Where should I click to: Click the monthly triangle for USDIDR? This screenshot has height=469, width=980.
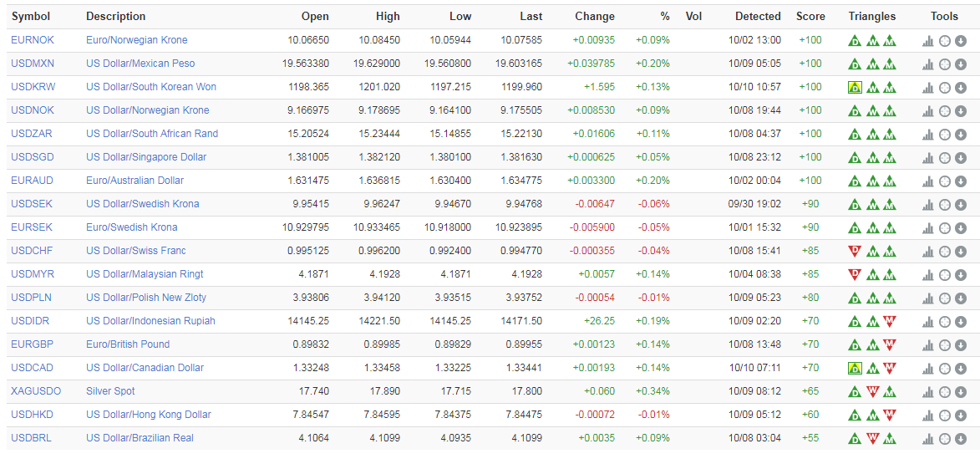[890, 321]
